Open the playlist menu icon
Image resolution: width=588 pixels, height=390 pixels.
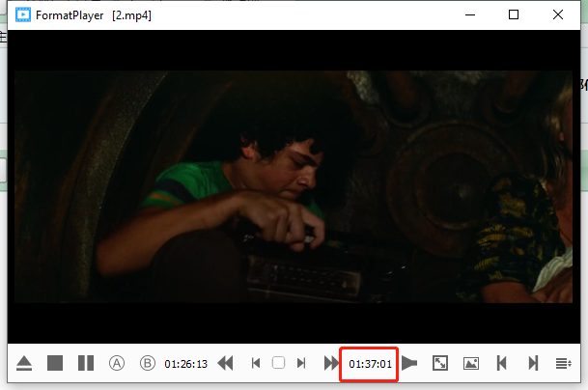click(563, 363)
